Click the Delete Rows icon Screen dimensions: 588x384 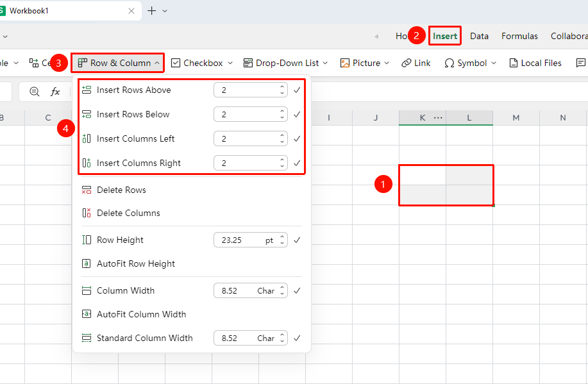[x=87, y=190]
